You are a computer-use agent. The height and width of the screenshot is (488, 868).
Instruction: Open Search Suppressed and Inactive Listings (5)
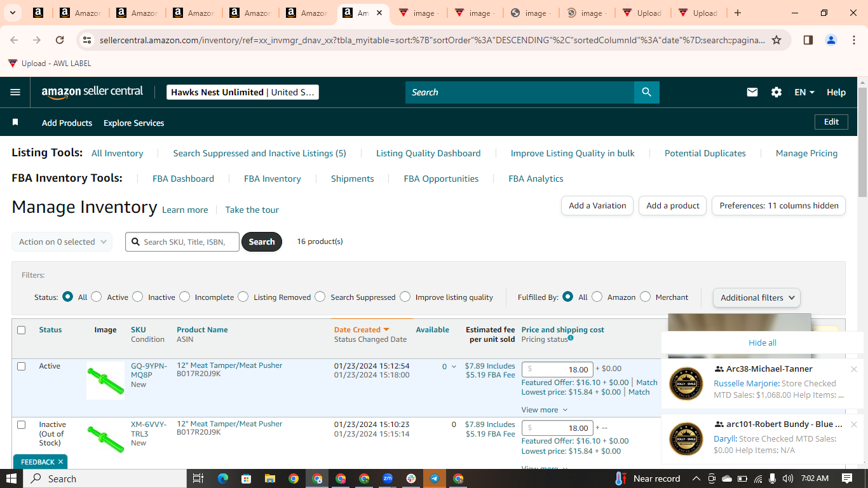coord(260,153)
